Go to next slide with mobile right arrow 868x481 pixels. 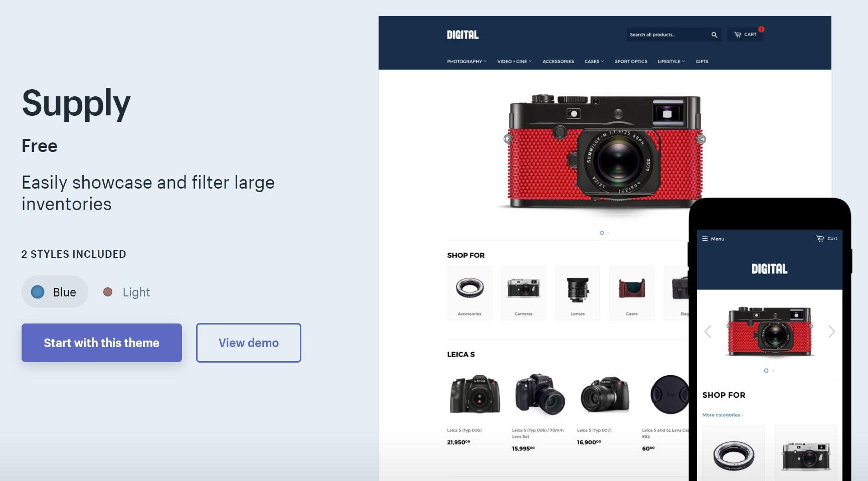[x=831, y=332]
